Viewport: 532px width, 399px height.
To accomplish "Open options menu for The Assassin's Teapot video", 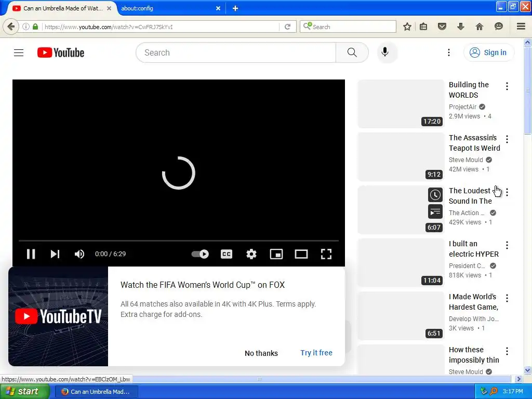I will click(x=507, y=139).
